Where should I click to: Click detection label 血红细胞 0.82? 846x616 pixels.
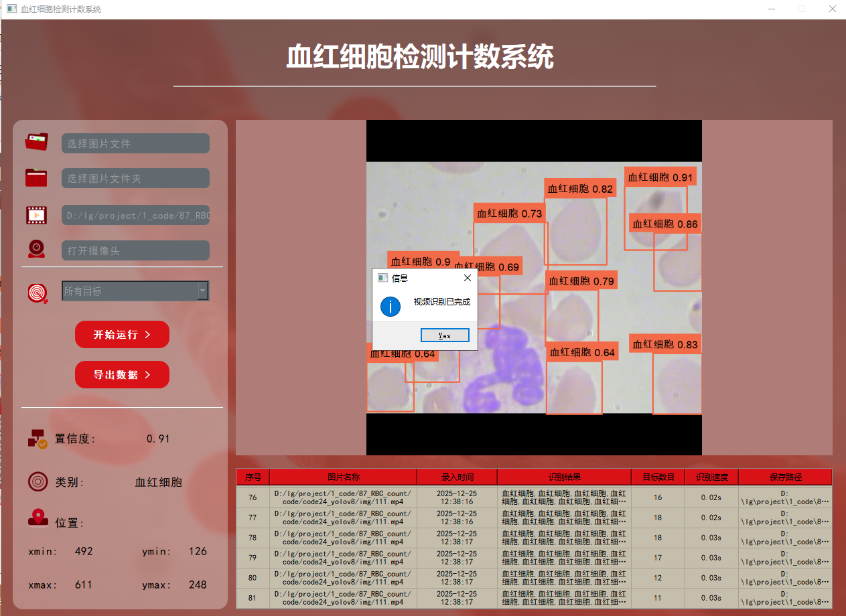(x=580, y=189)
